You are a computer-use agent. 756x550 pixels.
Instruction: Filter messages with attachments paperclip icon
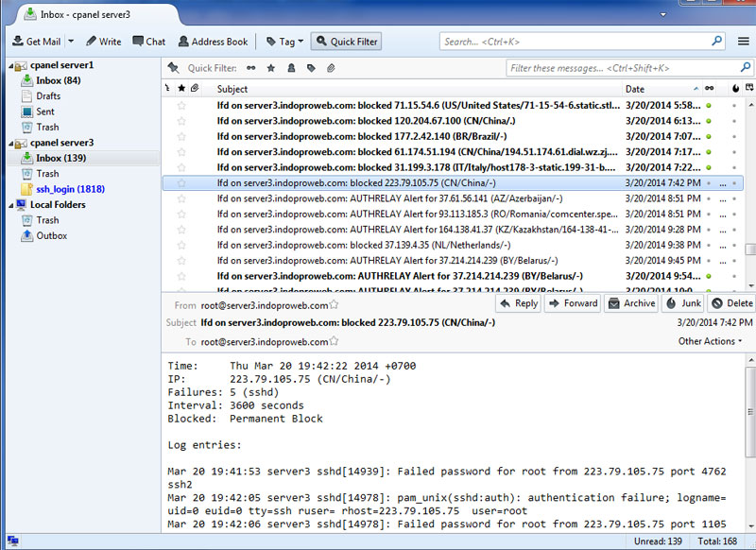[x=331, y=68]
